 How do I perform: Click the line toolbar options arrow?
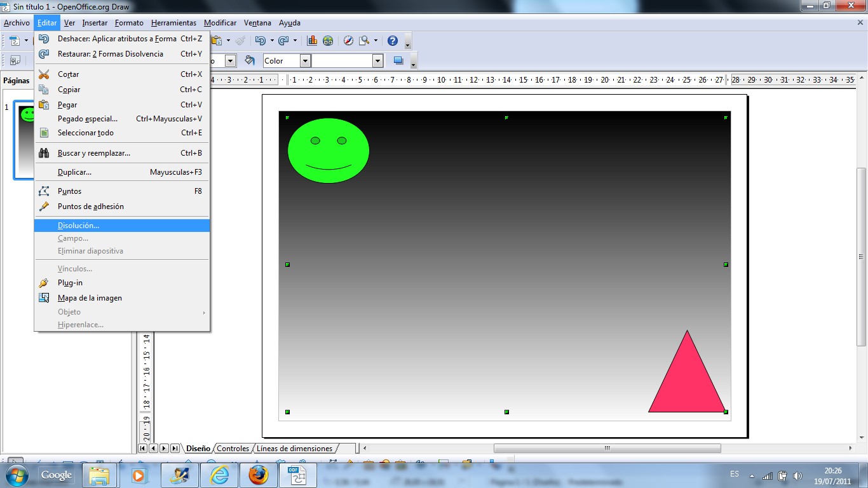click(414, 64)
